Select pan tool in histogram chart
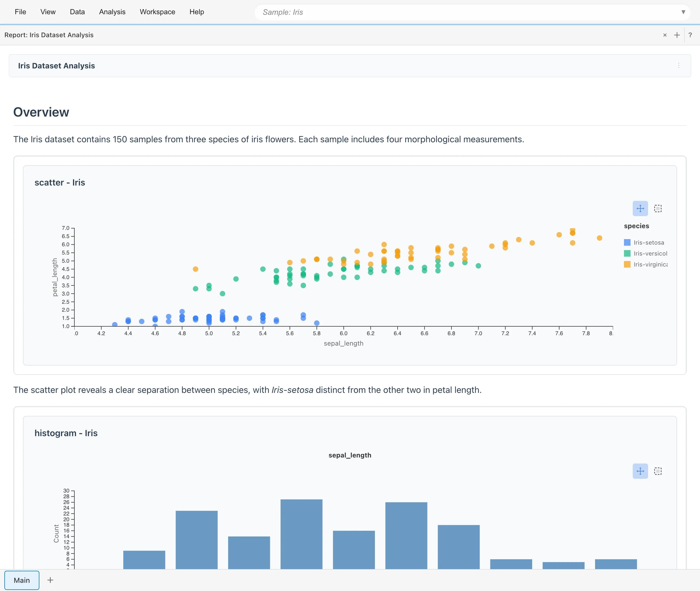700x591 pixels. pos(640,471)
